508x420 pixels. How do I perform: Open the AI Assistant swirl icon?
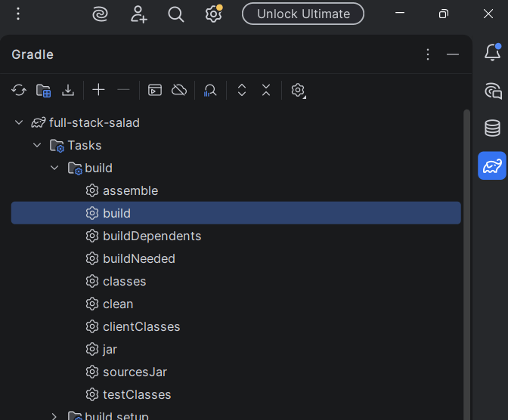click(100, 14)
